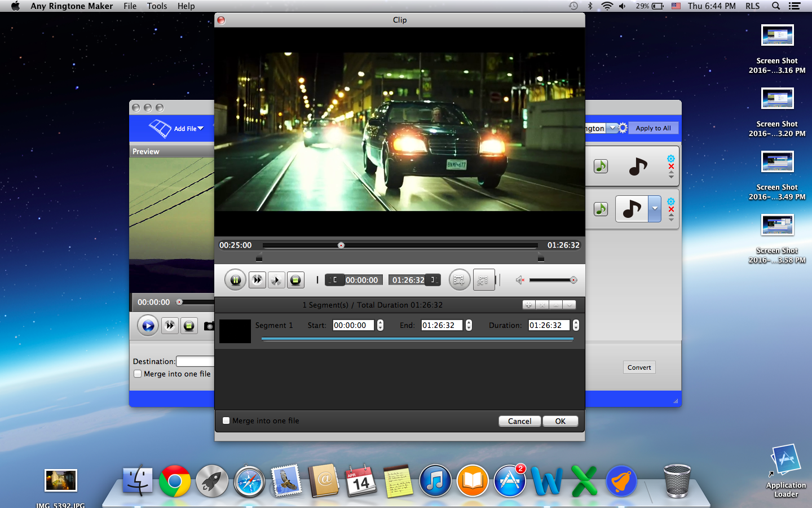Open the Tools menu

tap(157, 6)
